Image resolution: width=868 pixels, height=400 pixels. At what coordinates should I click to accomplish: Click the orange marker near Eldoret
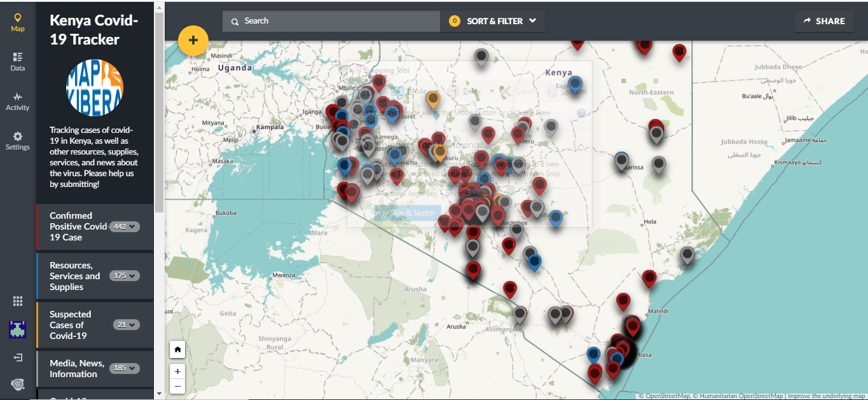coord(433,99)
